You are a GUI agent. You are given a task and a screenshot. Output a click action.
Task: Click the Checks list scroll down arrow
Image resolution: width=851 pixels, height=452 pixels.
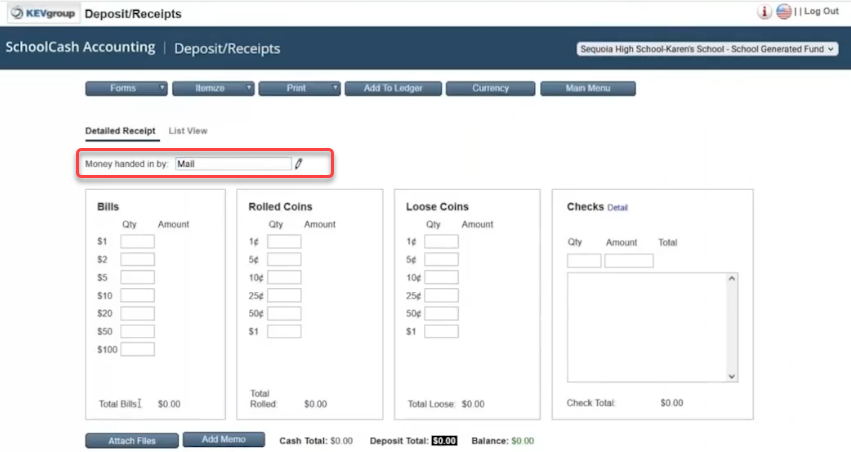click(732, 377)
